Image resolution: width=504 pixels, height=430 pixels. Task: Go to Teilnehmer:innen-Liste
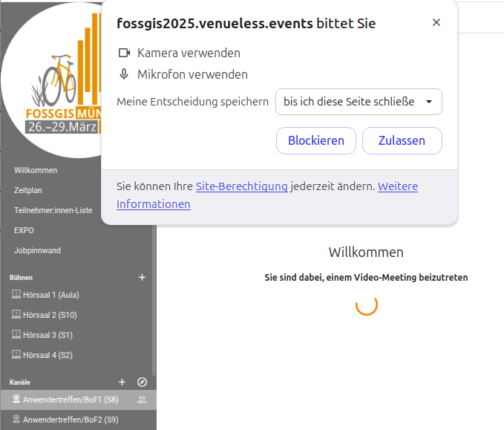53,210
